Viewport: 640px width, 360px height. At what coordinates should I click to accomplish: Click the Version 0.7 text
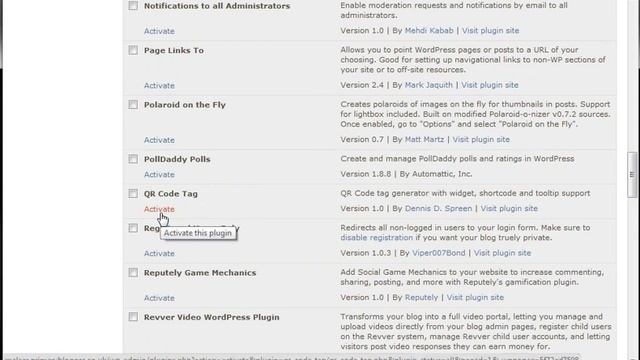(x=362, y=139)
